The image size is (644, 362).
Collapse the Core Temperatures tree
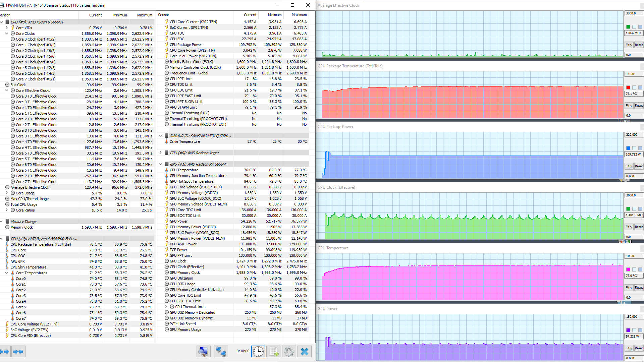click(6, 273)
